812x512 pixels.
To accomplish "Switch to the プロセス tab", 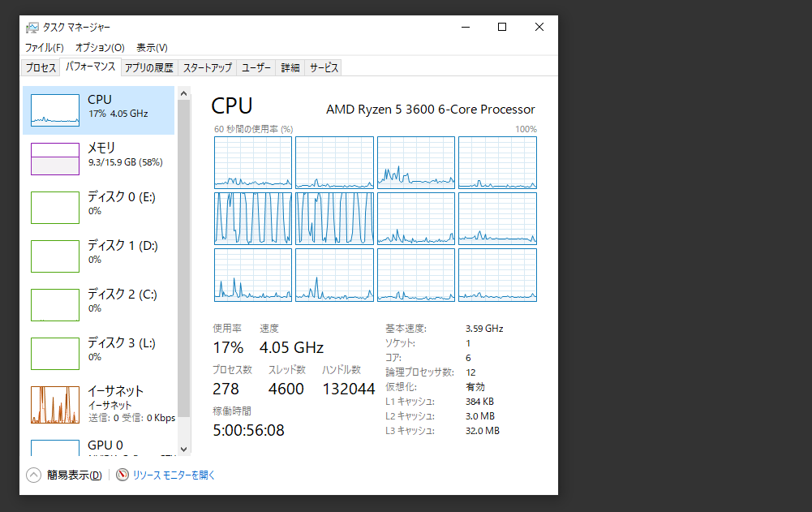I will (41, 68).
